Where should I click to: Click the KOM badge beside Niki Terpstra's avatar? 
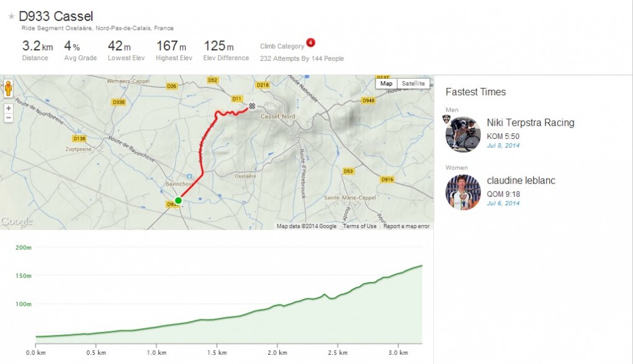click(446, 119)
